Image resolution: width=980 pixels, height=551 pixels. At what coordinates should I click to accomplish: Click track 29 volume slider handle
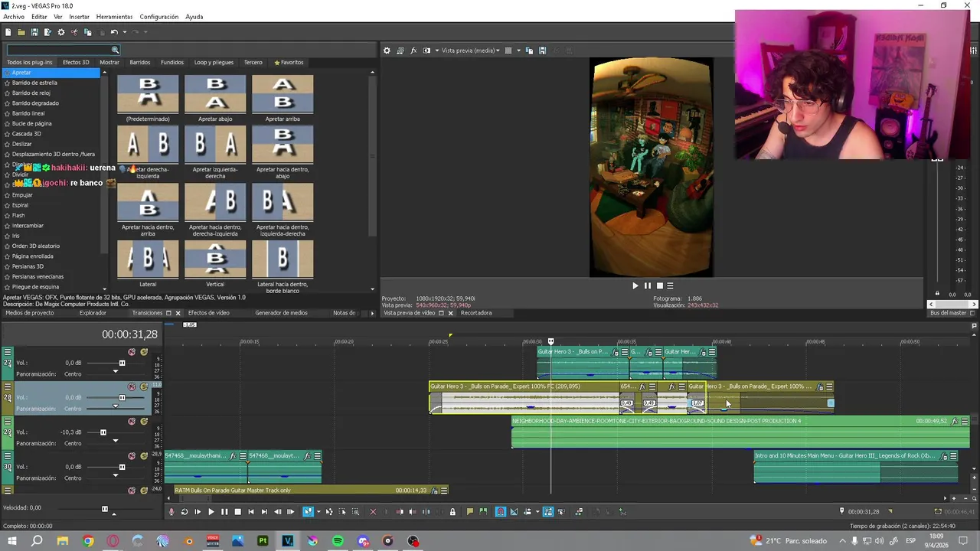pyautogui.click(x=103, y=432)
